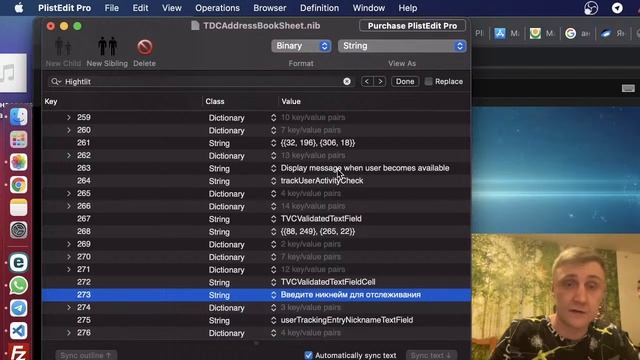The image size is (640, 360).
Task: Open Telegram from the Dock
Action: (18, 308)
